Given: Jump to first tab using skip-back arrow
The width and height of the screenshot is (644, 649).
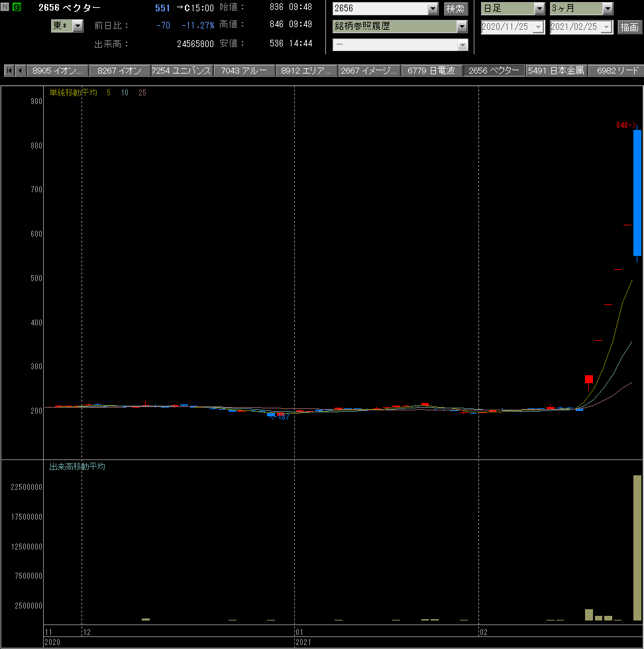Looking at the screenshot, I should [x=9, y=71].
